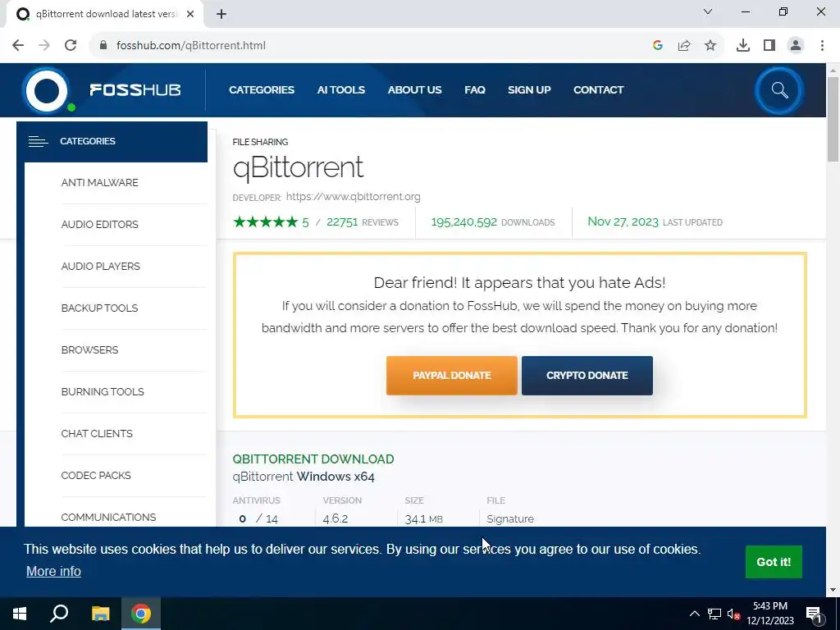Screen dimensions: 840x630
Task: Open File Explorer from the taskbar
Action: click(x=100, y=614)
